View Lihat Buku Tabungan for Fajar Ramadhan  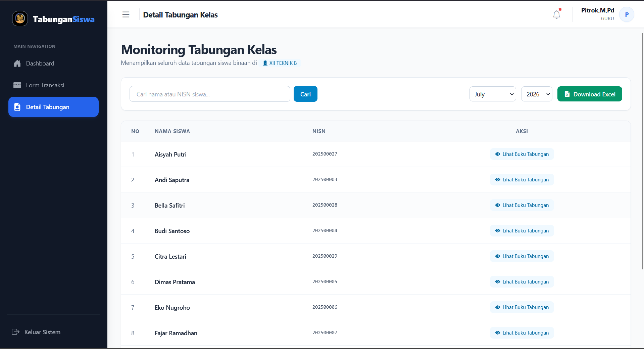click(522, 333)
